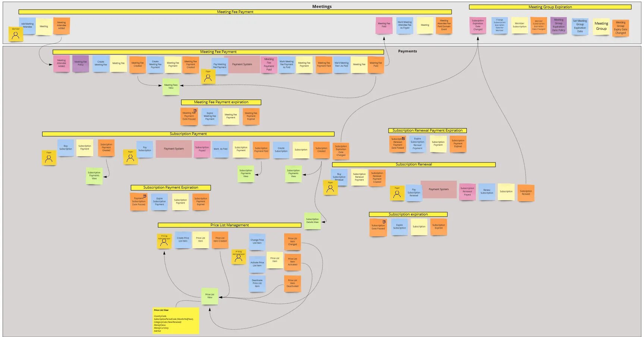The height and width of the screenshot is (337, 644).
Task: Select the Create Meeting Fee command note
Action: tap(101, 63)
